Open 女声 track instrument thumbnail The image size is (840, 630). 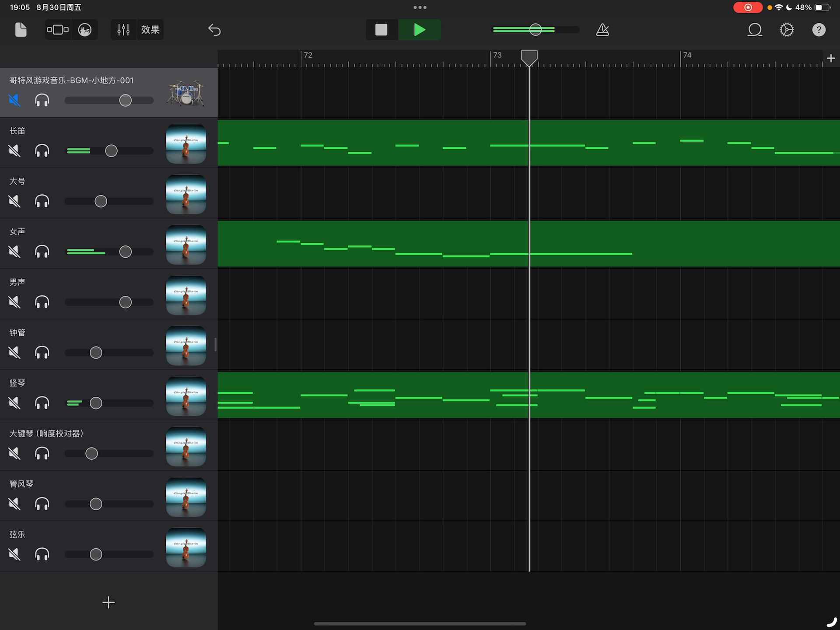[186, 245]
